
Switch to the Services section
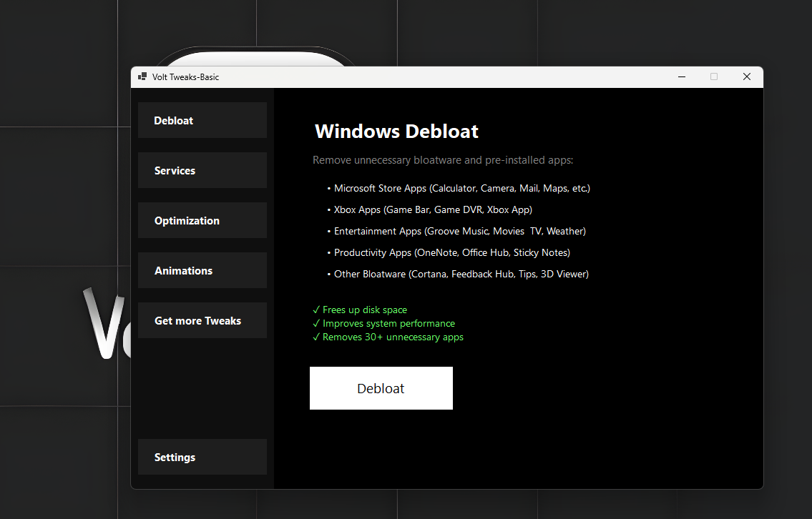click(x=202, y=170)
